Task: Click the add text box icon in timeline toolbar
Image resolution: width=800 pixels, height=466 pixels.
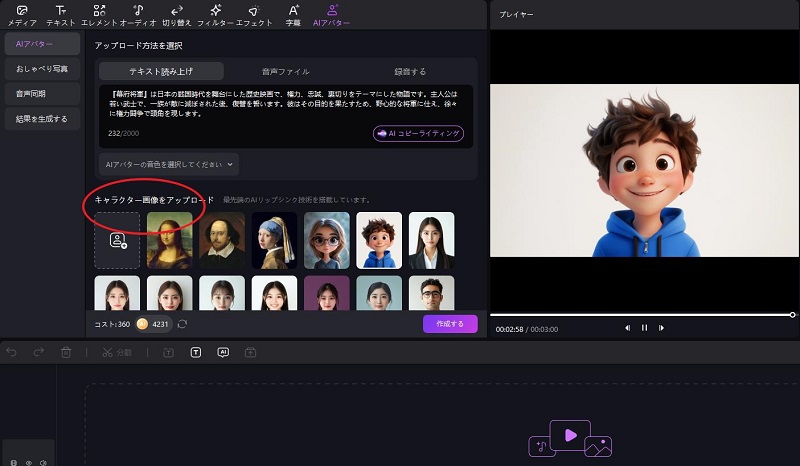Action: pyautogui.click(x=168, y=352)
